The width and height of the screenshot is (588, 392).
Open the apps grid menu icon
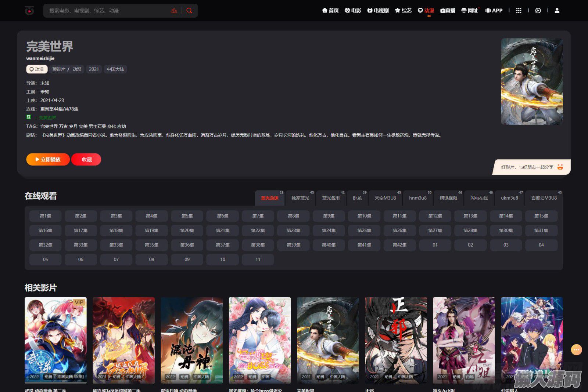[519, 11]
